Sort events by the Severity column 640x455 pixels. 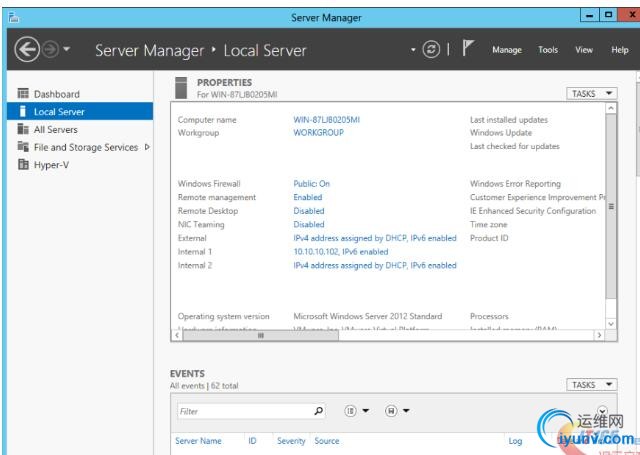[291, 441]
